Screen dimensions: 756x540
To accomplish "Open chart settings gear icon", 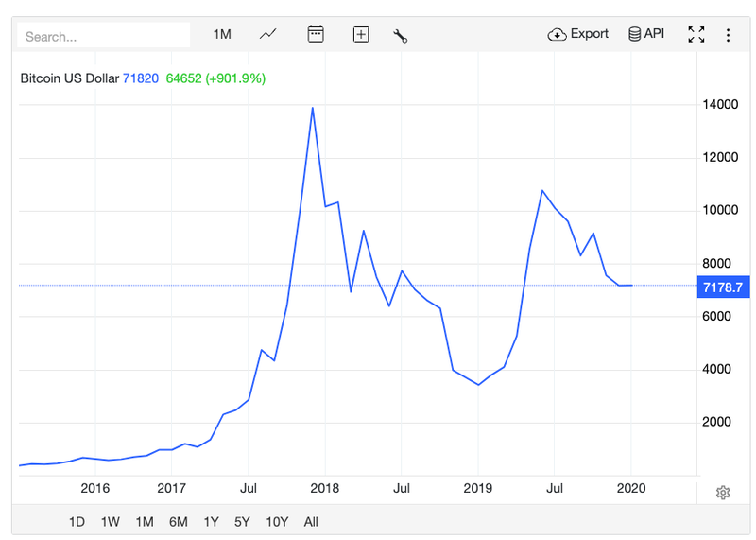I will tap(723, 492).
